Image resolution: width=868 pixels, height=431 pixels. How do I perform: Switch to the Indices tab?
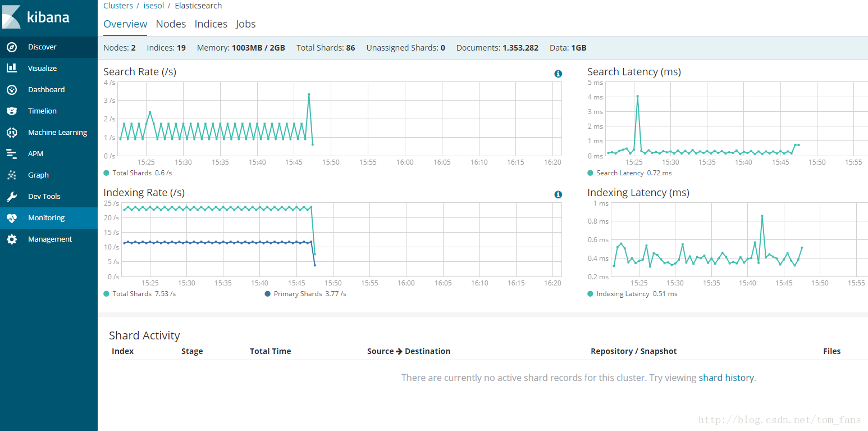click(211, 24)
